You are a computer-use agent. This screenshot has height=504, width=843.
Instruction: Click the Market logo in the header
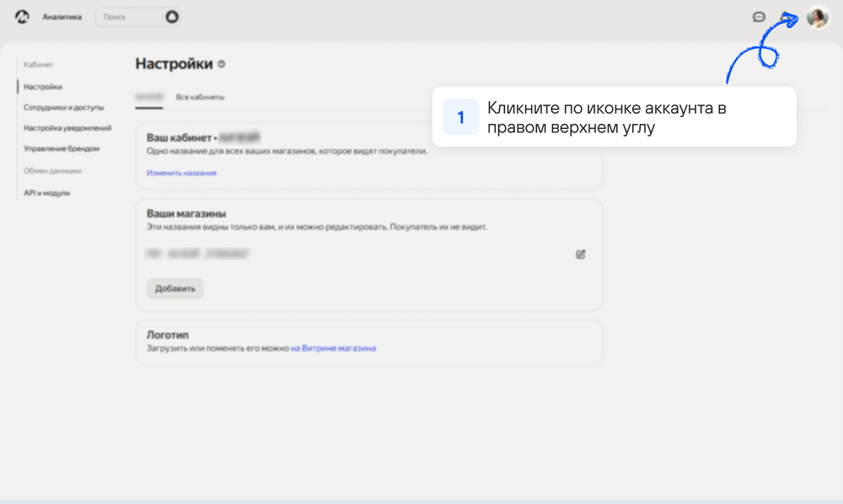point(22,17)
